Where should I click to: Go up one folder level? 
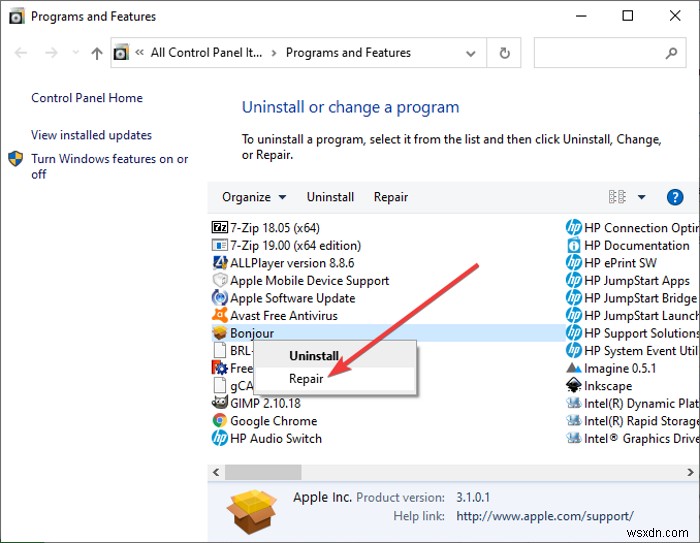pos(96,53)
